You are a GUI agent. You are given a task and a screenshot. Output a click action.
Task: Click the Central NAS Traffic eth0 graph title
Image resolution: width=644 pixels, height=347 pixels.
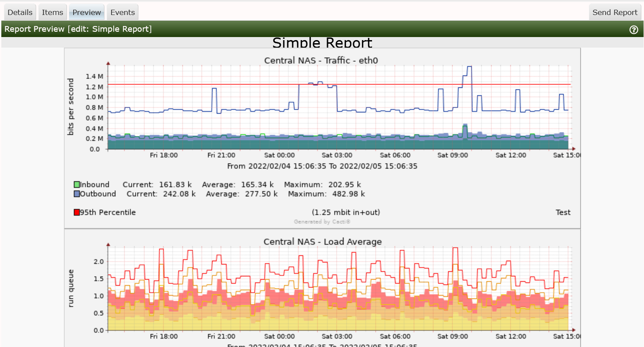pyautogui.click(x=321, y=60)
